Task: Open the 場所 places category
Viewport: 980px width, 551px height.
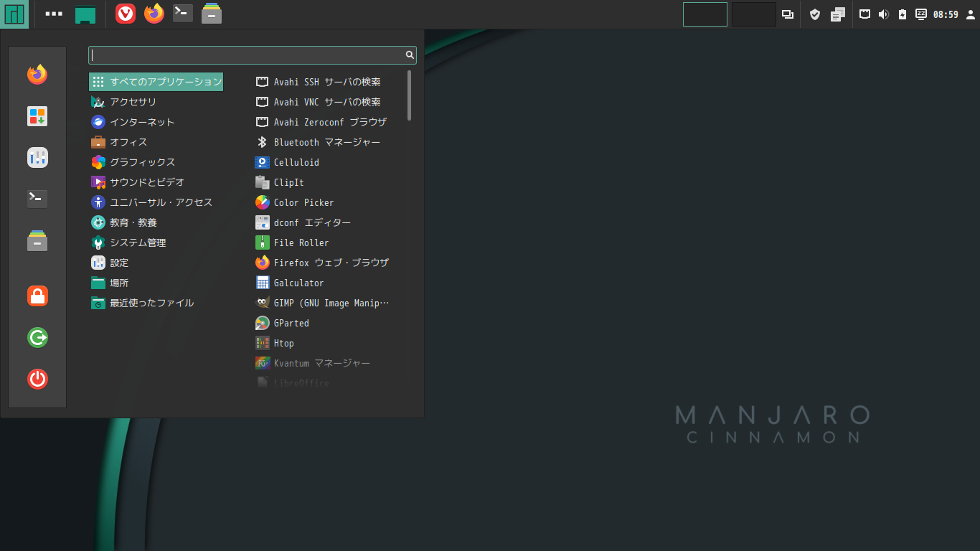Action: coord(156,283)
